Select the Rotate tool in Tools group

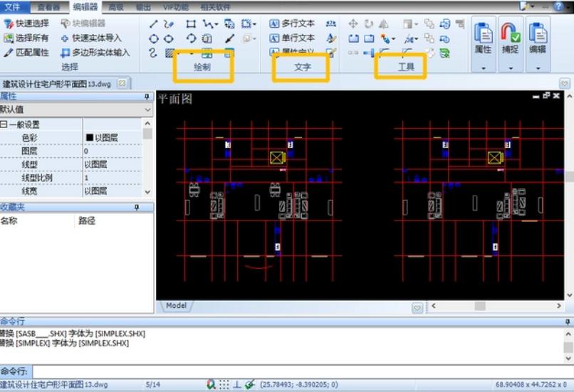[x=368, y=24]
